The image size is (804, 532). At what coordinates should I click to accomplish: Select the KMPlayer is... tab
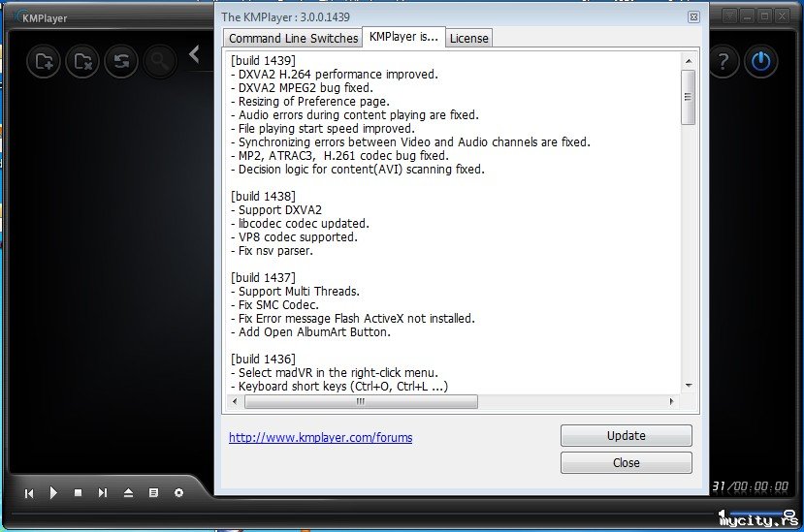[403, 37]
